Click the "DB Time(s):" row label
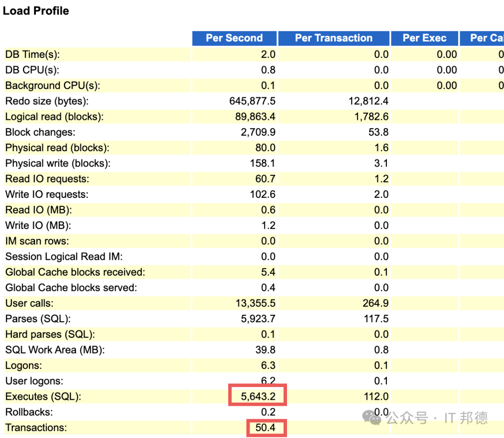 click(x=33, y=55)
